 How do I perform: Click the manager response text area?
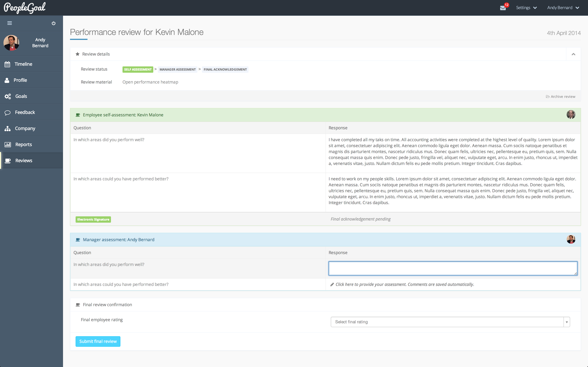click(x=453, y=268)
